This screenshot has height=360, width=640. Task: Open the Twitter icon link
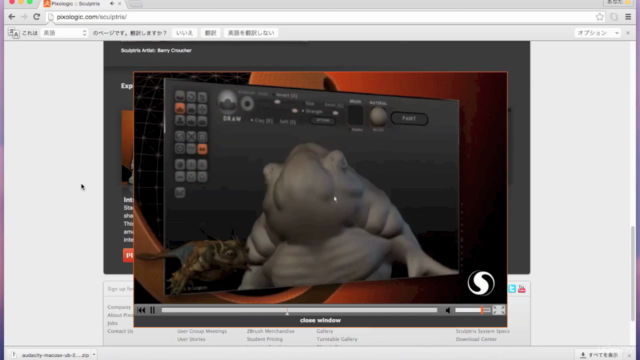(512, 289)
